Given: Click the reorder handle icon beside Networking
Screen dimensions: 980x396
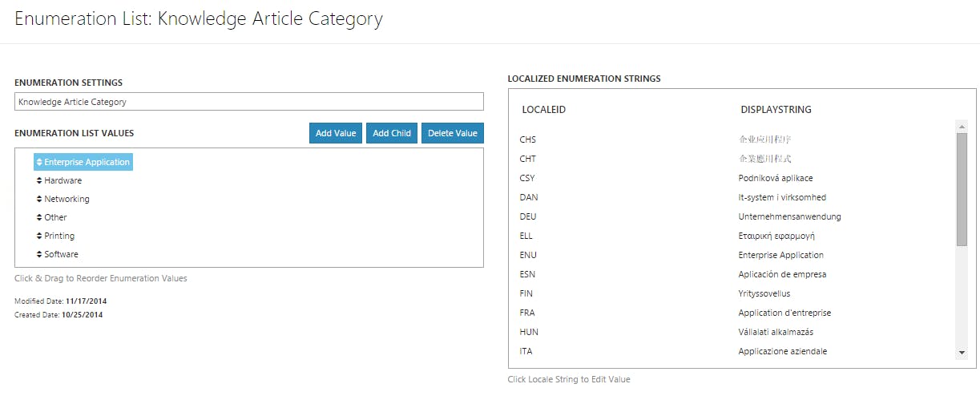Looking at the screenshot, I should (x=39, y=200).
